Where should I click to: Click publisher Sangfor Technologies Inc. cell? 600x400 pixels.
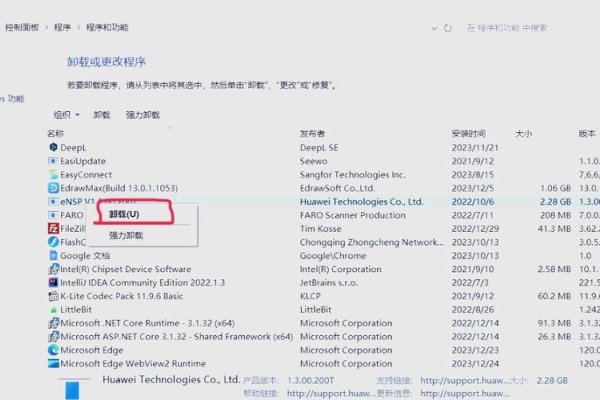point(352,175)
